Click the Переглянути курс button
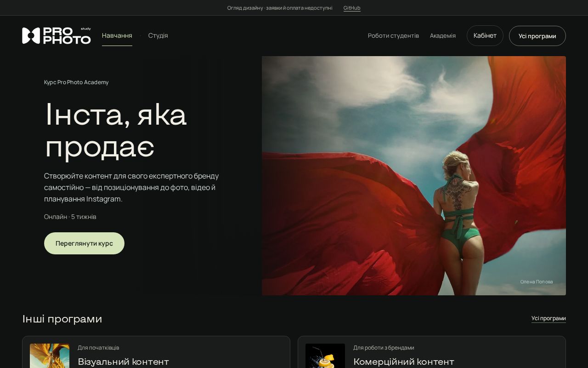Image resolution: width=588 pixels, height=368 pixels. pos(84,243)
